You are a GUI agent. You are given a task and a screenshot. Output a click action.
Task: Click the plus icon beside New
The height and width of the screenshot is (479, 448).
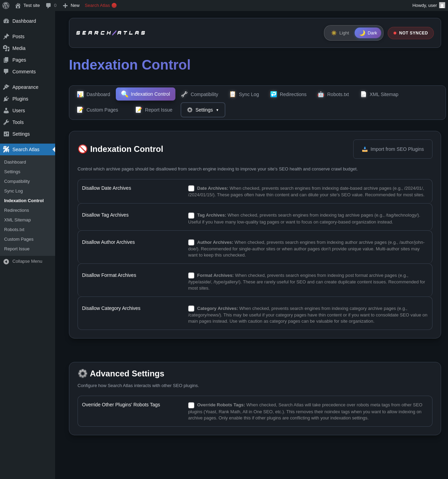(x=65, y=6)
